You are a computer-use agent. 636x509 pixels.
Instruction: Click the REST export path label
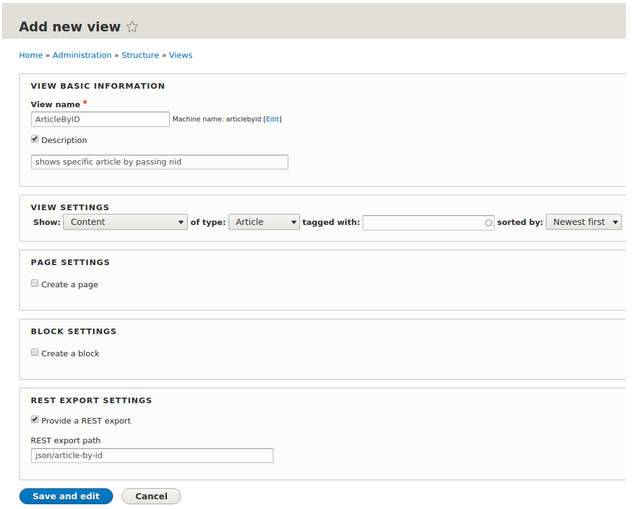[66, 440]
